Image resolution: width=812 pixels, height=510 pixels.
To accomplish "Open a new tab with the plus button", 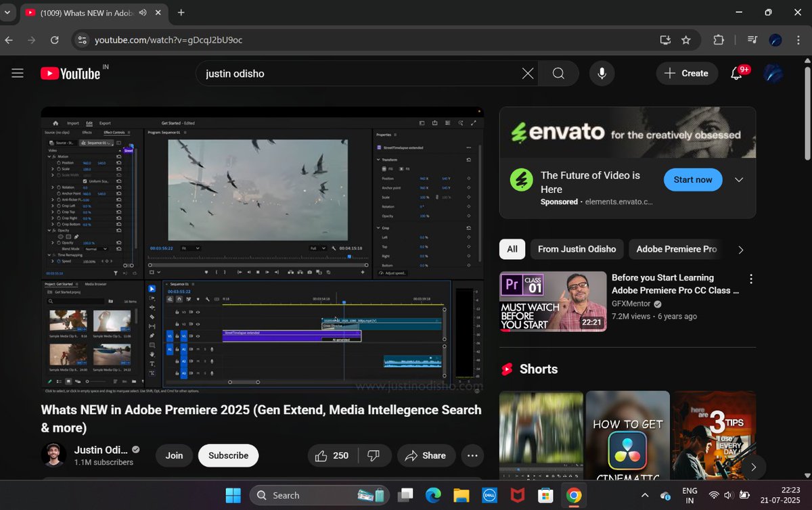I will coord(181,13).
